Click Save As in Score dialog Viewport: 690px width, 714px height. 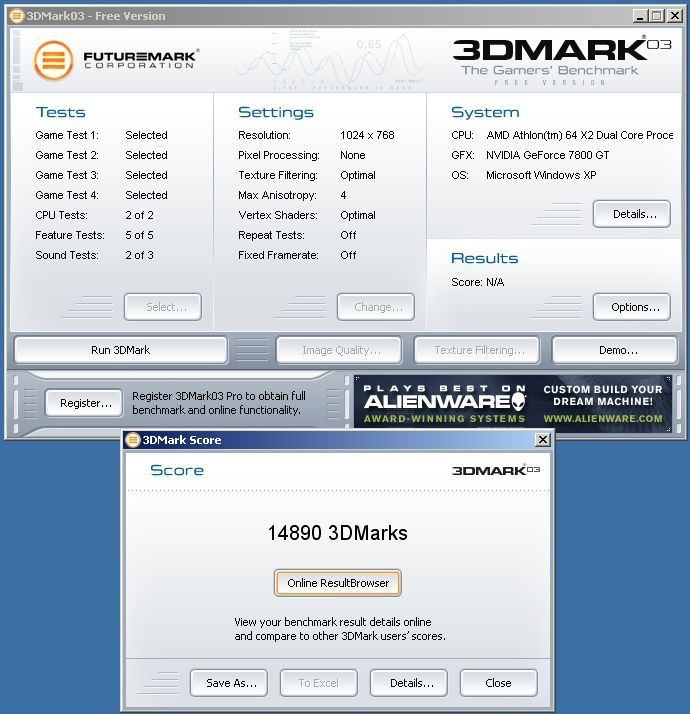tap(229, 683)
